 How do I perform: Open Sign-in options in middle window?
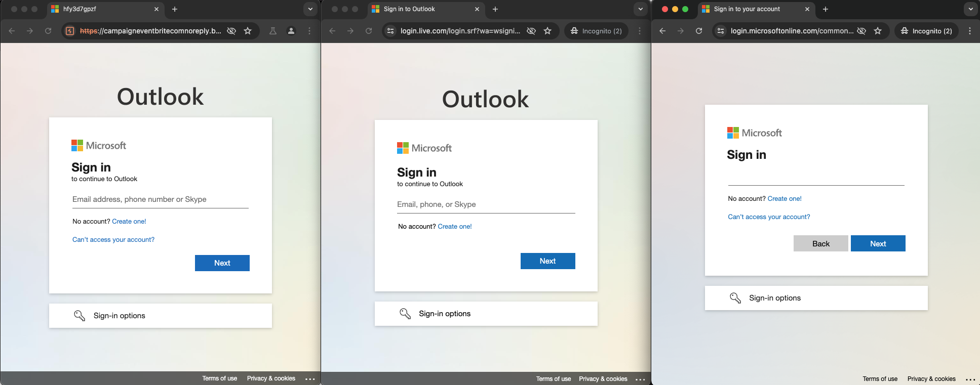(486, 314)
